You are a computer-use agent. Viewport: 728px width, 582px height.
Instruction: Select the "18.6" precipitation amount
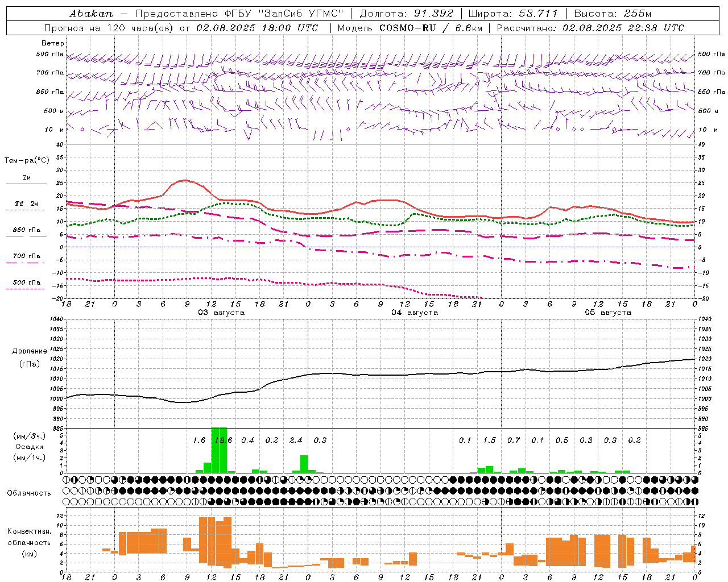223,440
